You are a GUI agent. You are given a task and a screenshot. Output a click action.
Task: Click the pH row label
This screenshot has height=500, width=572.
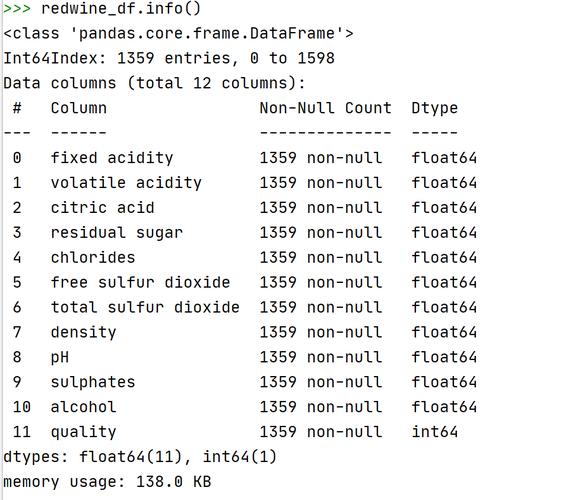[x=60, y=357]
